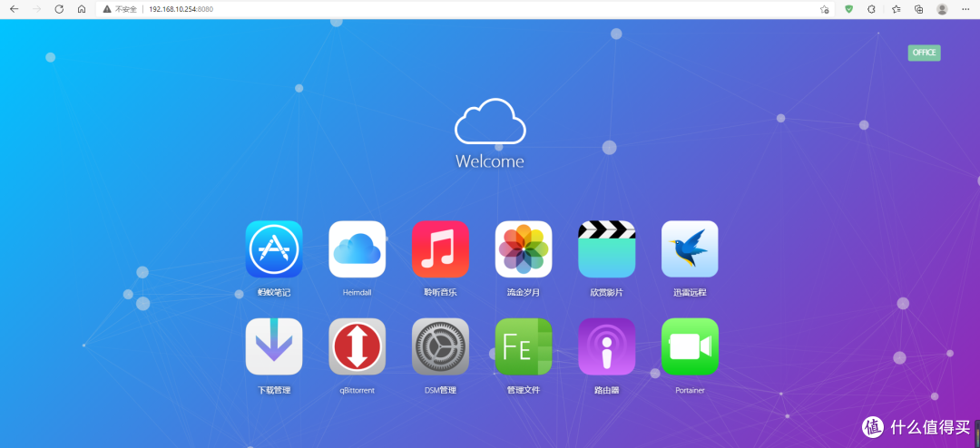Open the favorites list icon
The width and height of the screenshot is (980, 448).
point(897,9)
